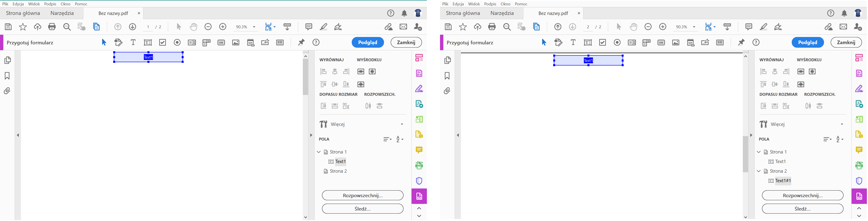Image resolution: width=868 pixels, height=221 pixels.
Task: Pick the barcode field tool in left window
Action: click(x=280, y=43)
